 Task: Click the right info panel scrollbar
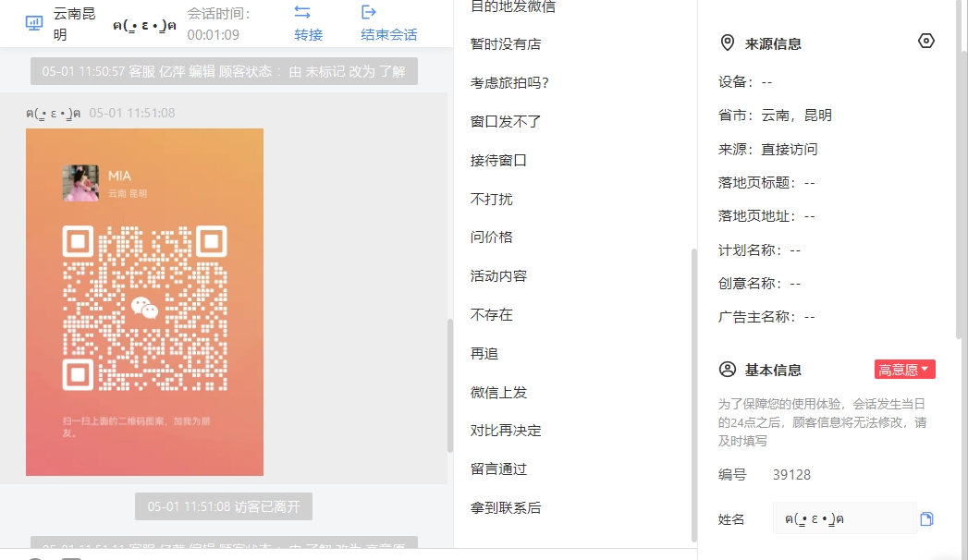[959, 169]
